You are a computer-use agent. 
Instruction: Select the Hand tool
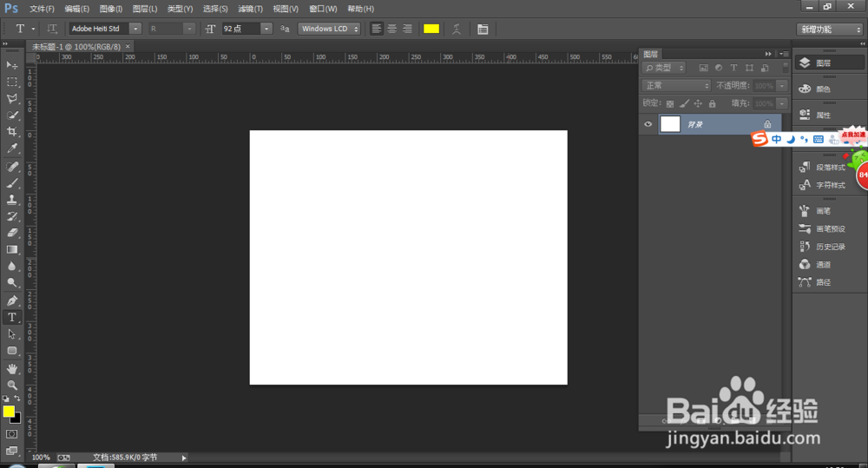(11, 369)
